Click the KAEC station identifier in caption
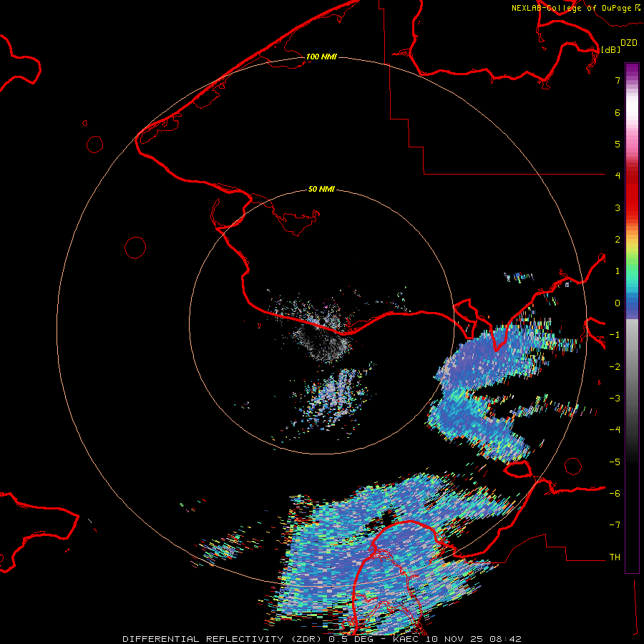The image size is (644, 644). [406, 639]
